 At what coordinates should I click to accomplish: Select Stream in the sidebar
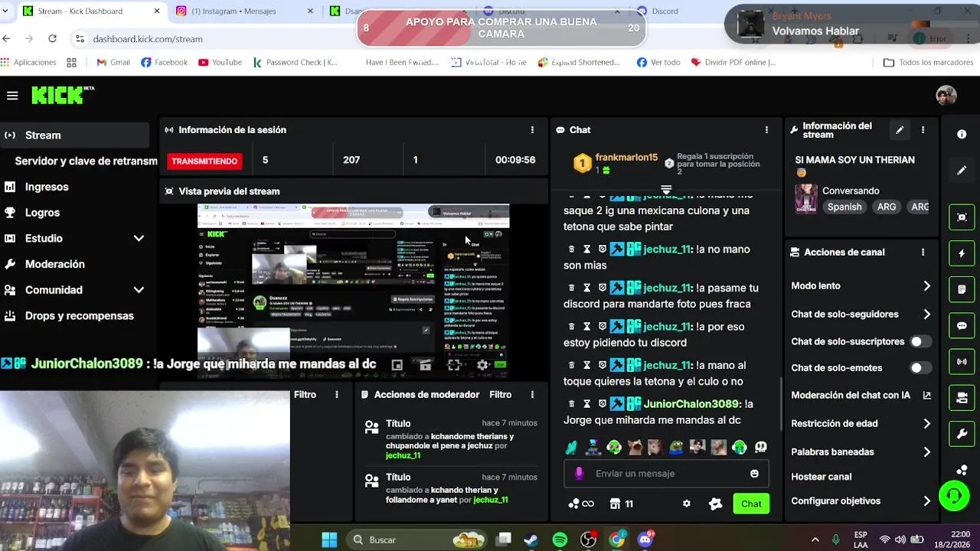click(x=74, y=135)
